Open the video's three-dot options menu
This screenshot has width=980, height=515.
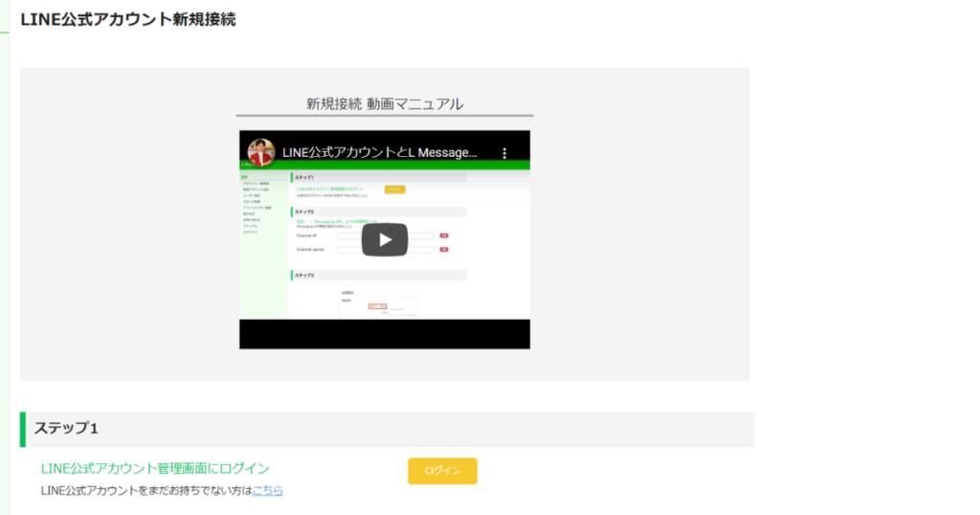point(504,153)
